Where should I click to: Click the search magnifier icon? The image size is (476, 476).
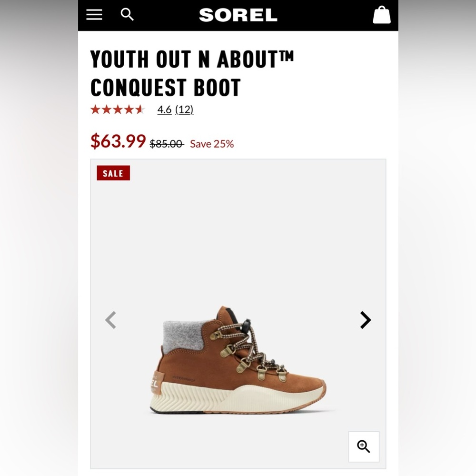tap(127, 15)
